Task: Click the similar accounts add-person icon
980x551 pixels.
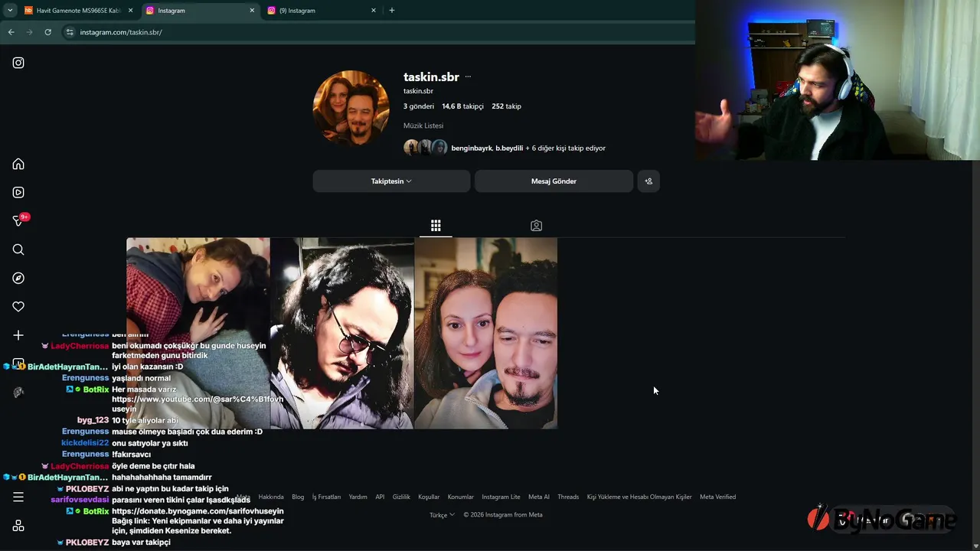Action: coord(648,181)
